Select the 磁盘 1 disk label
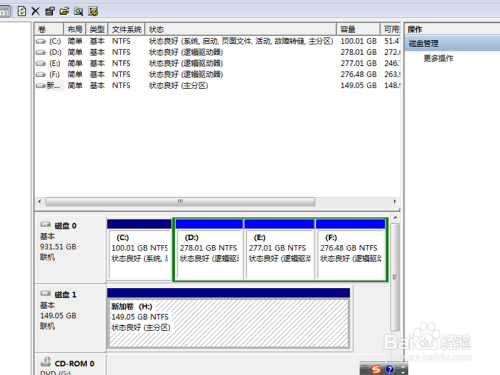Image resolution: width=500 pixels, height=375 pixels. click(65, 295)
